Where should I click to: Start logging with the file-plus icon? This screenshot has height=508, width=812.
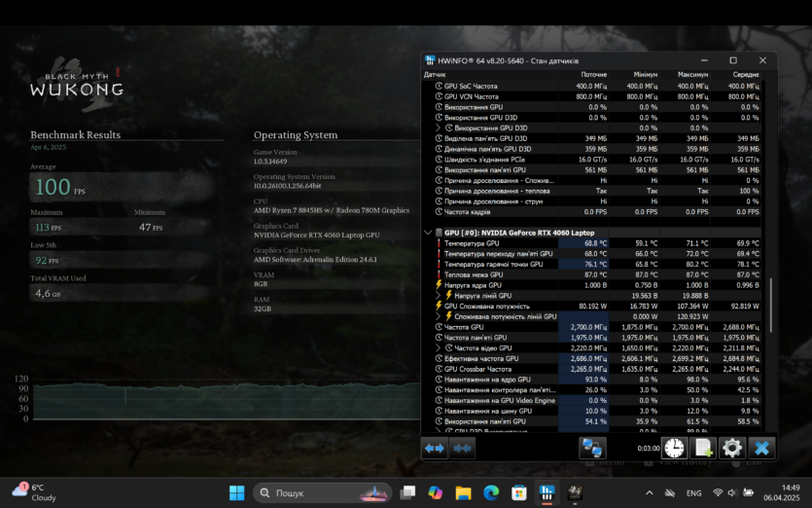point(703,448)
